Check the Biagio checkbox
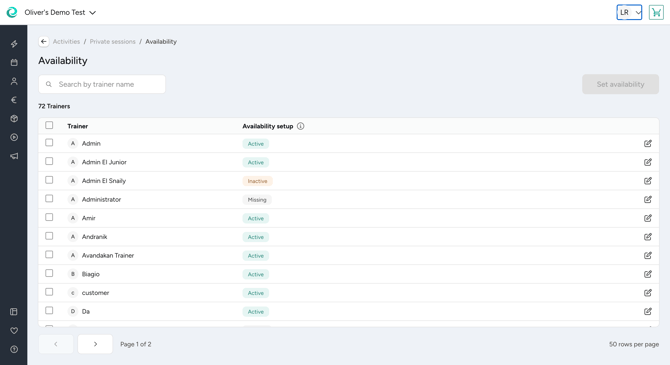 pyautogui.click(x=49, y=273)
